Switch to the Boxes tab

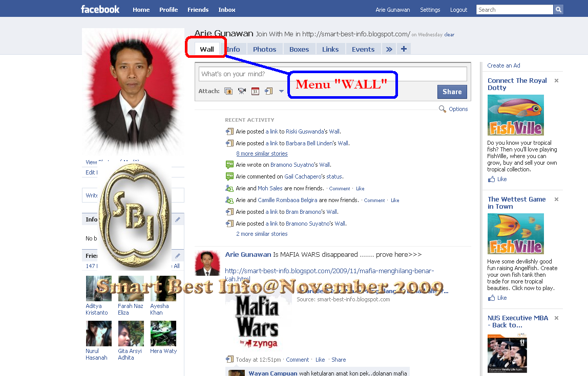pyautogui.click(x=299, y=49)
